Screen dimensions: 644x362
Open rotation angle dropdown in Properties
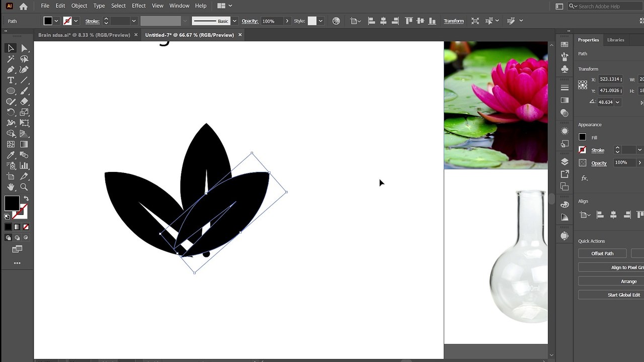(617, 102)
